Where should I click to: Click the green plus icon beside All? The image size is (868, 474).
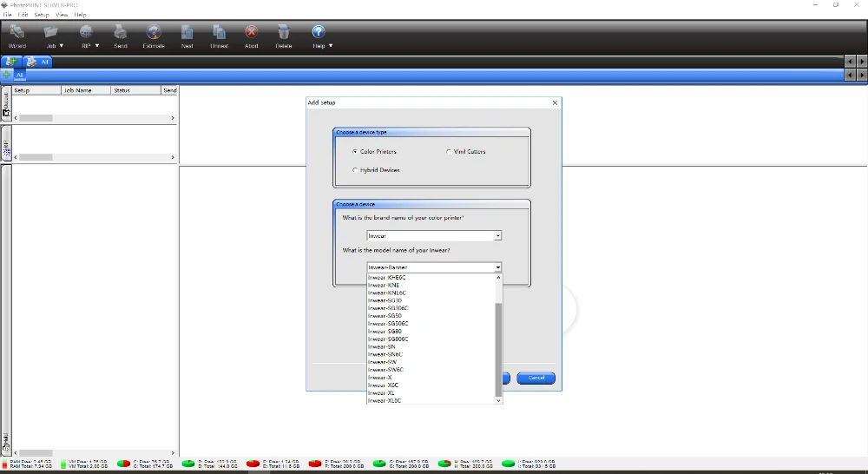pyautogui.click(x=7, y=75)
